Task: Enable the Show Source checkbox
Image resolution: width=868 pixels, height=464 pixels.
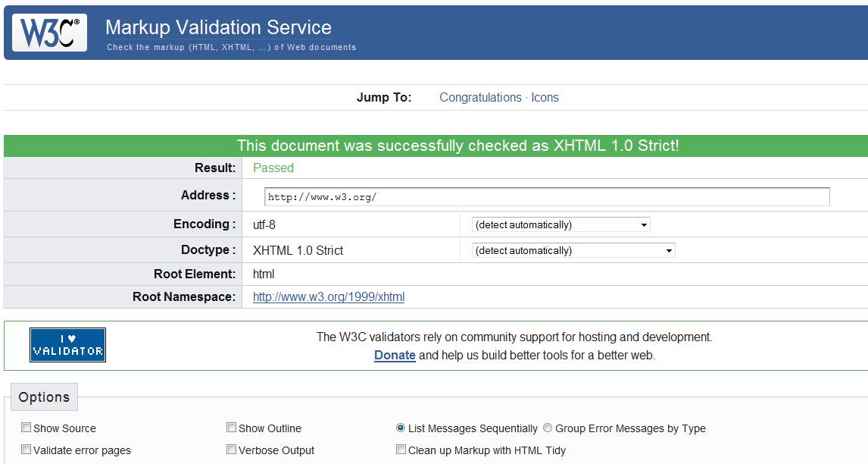Action: [26, 428]
